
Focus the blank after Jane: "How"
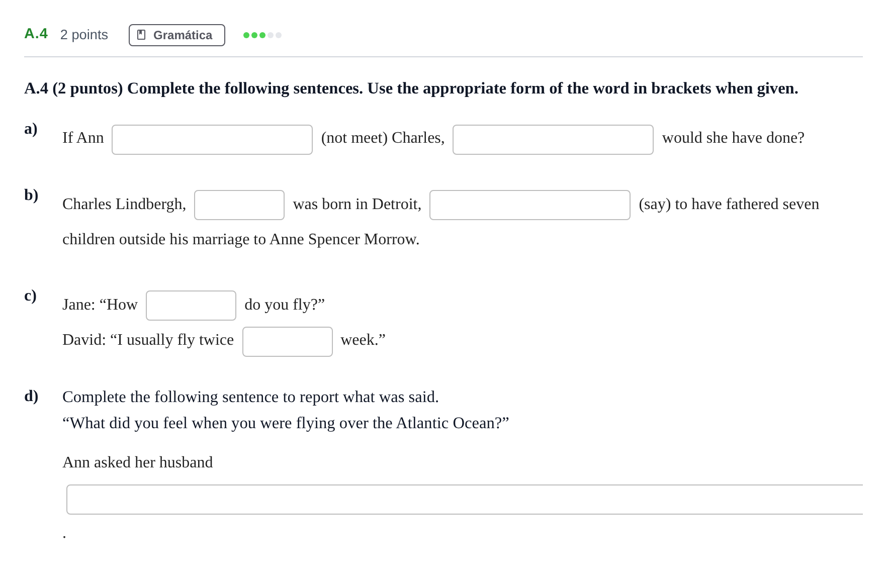(191, 306)
